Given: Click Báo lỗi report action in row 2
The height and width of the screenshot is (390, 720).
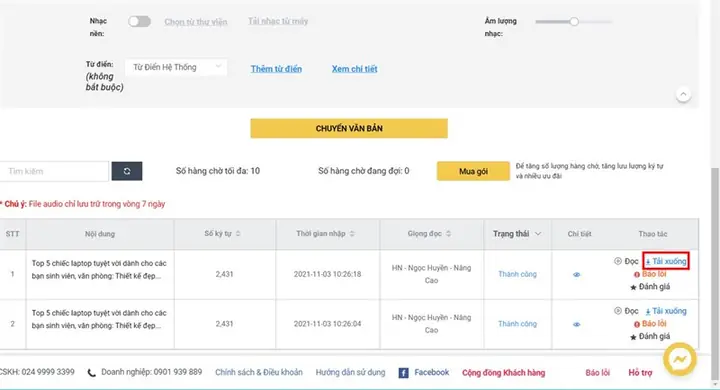Looking at the screenshot, I should coord(650,324).
